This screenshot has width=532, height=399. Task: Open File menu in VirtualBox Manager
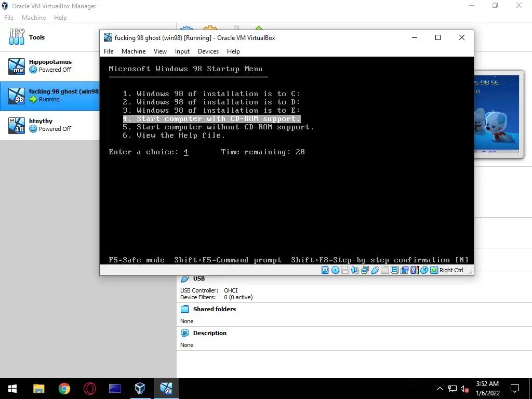[9, 18]
